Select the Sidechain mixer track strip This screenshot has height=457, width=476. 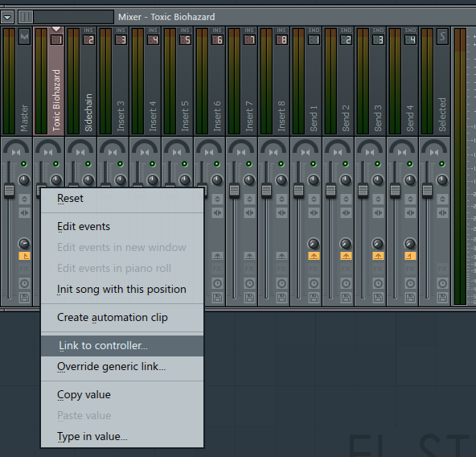coord(80,80)
